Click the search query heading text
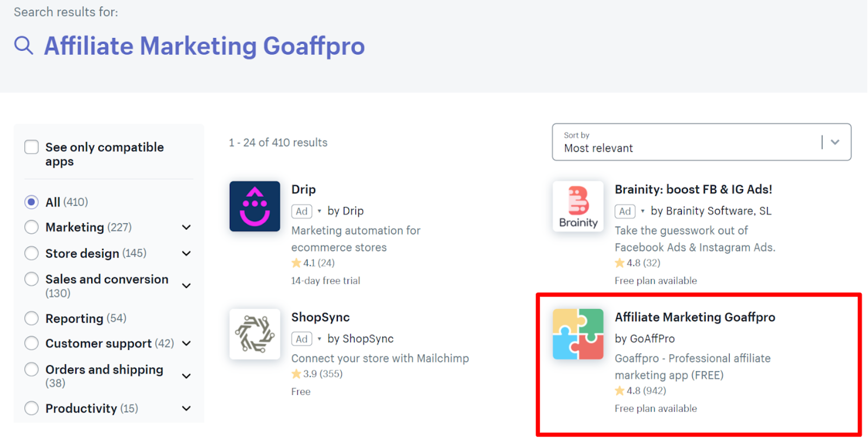The width and height of the screenshot is (868, 443). (205, 46)
